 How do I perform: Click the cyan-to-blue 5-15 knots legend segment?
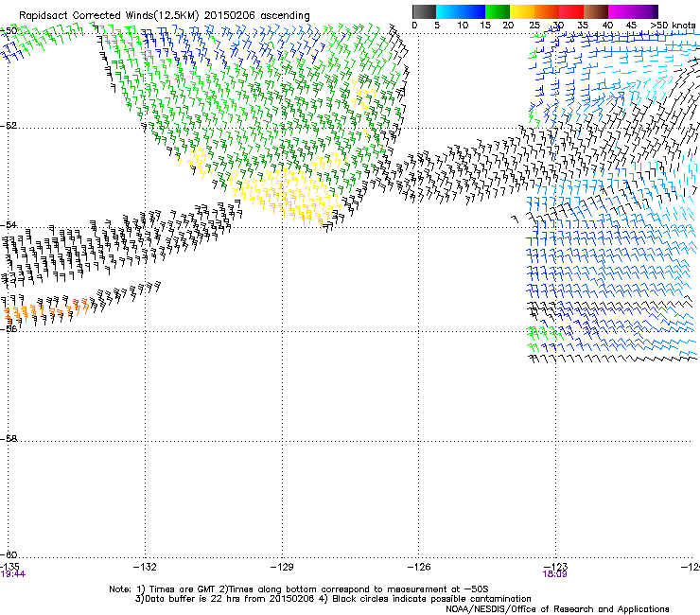[x=461, y=11]
